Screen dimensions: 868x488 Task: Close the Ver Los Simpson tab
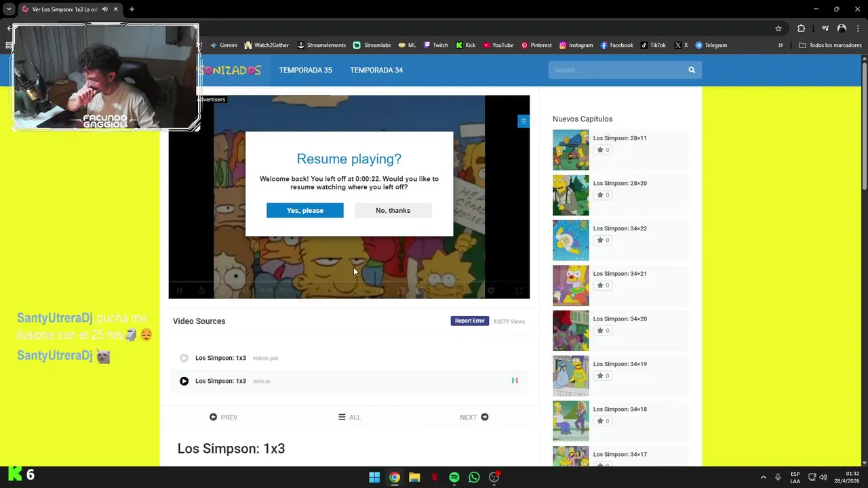coord(115,9)
